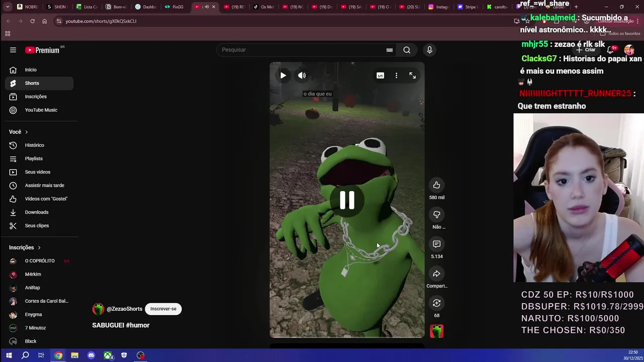Expand the Inscrições section chevron
Image resolution: width=644 pixels, height=362 pixels.
pyautogui.click(x=39, y=247)
